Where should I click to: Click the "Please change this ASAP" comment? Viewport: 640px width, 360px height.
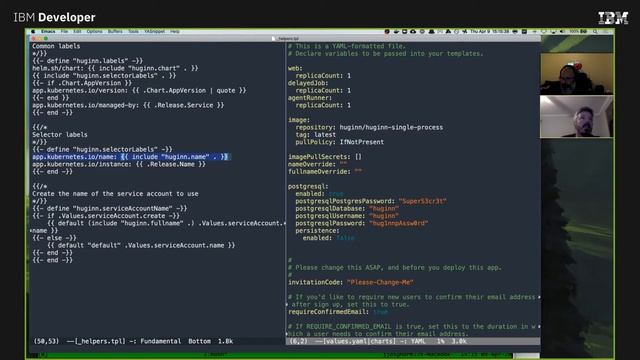click(395, 268)
